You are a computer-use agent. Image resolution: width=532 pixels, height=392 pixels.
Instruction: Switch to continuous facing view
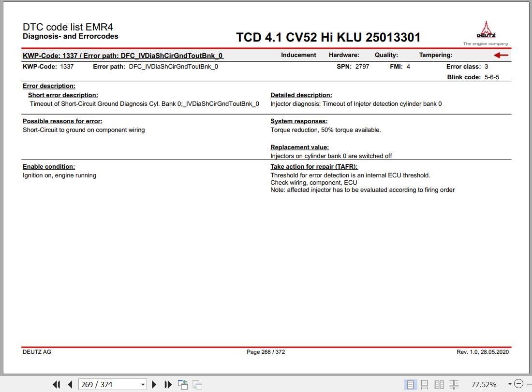(454, 385)
